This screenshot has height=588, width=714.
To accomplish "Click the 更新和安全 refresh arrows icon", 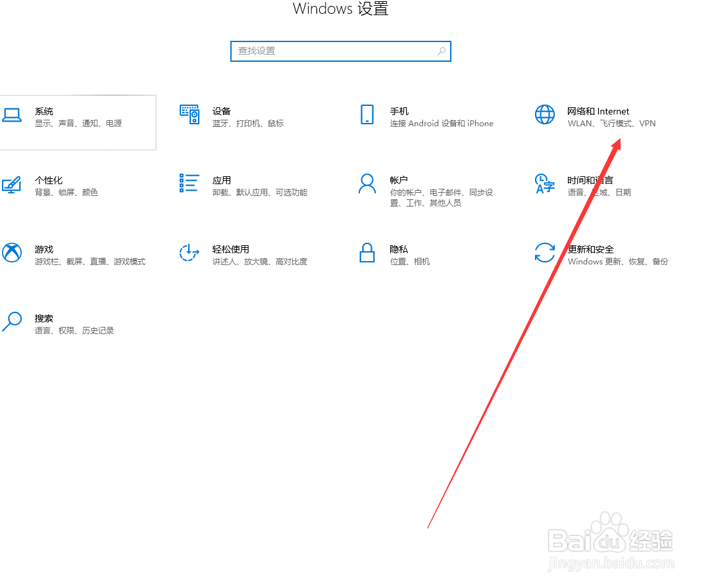I will (x=545, y=253).
